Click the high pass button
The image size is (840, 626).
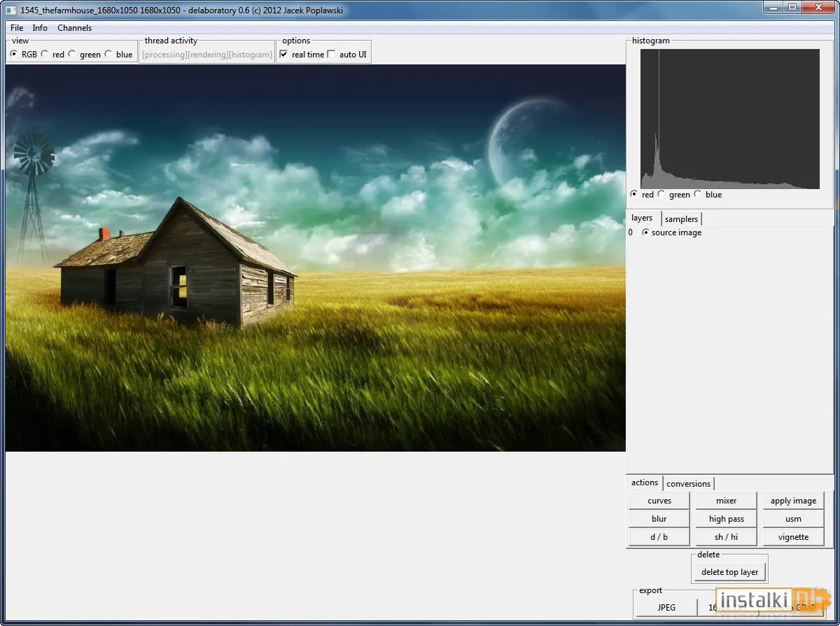click(727, 519)
